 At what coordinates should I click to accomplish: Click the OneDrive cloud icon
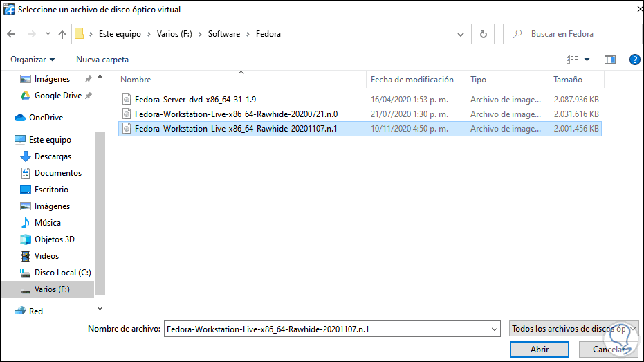(20, 118)
